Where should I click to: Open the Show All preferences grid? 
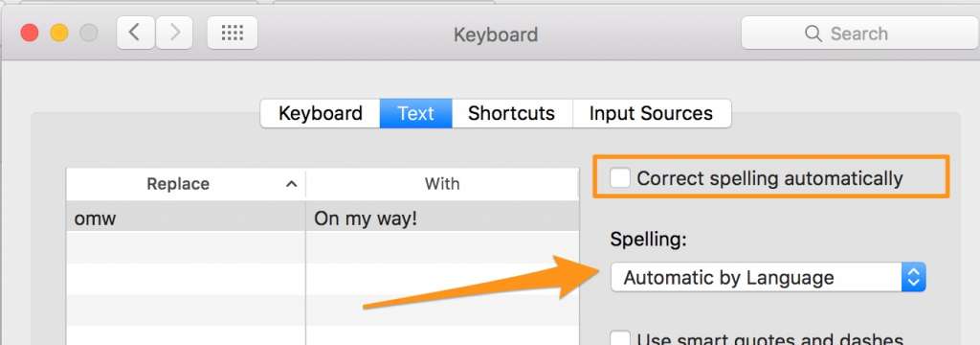point(233,33)
